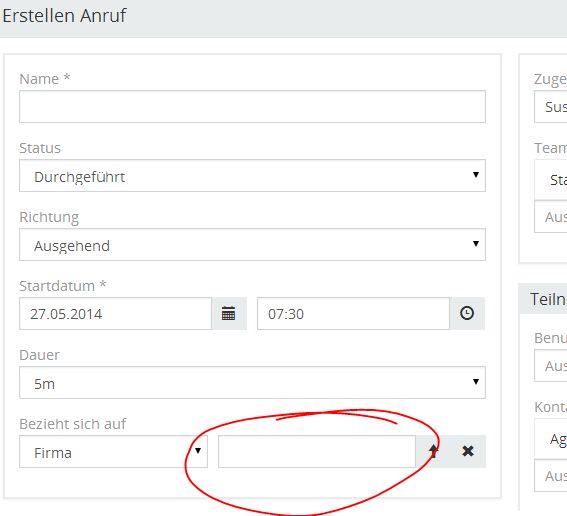Expand the Dauer dropdown showing 5m
567x516 pixels.
[252, 383]
